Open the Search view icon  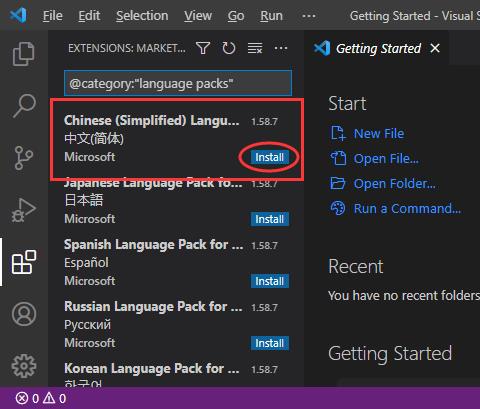coord(24,106)
